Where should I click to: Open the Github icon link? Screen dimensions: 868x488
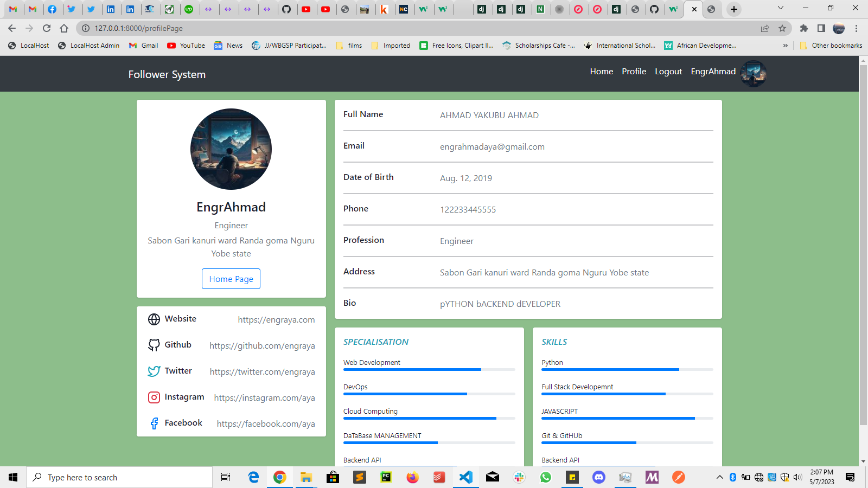click(x=154, y=345)
